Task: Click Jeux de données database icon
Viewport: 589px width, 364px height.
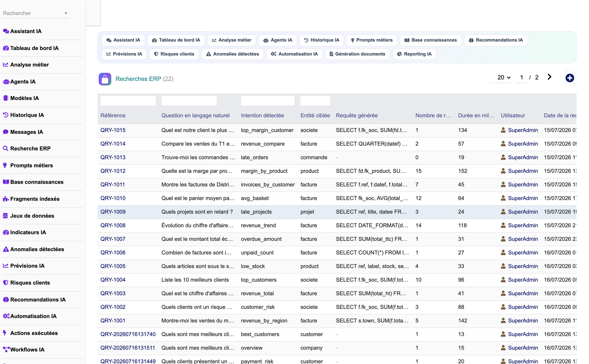Action: pyautogui.click(x=5, y=216)
